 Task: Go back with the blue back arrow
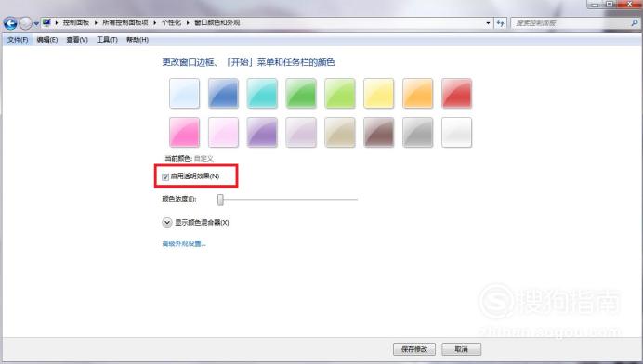pos(10,23)
